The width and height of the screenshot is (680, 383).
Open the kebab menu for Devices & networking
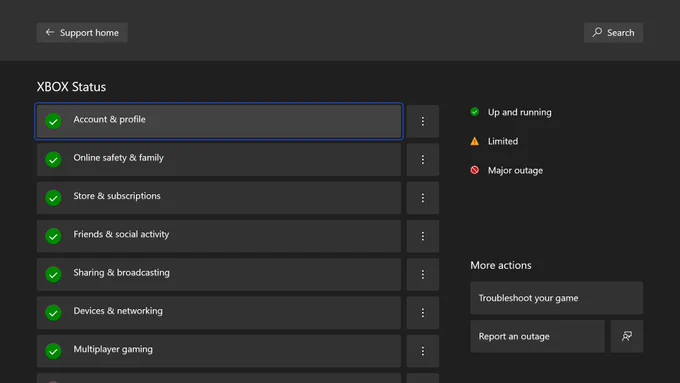click(x=423, y=313)
